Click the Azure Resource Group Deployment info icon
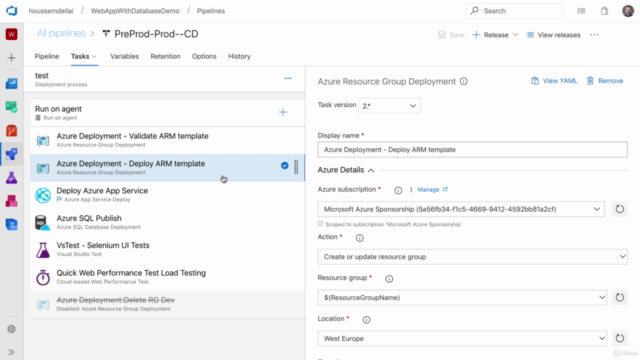Screen dimensions: 640x360 [x=464, y=81]
